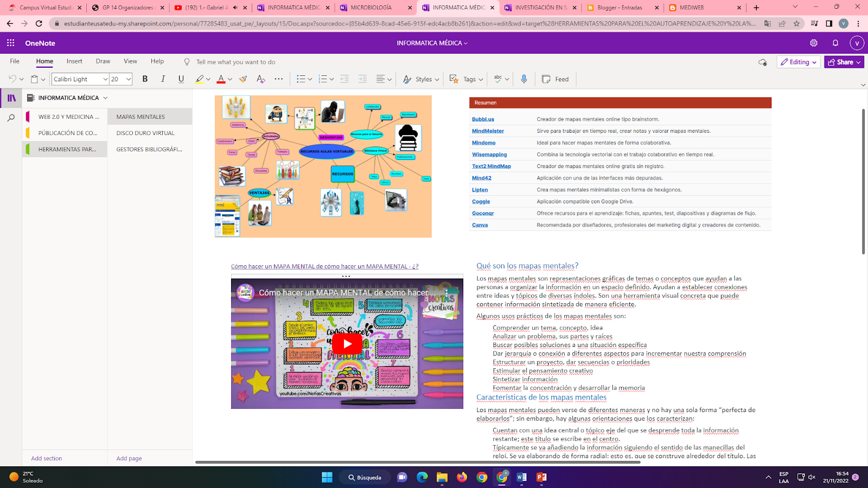Open the Help tab
Screen dimensions: 868x488
click(157, 61)
